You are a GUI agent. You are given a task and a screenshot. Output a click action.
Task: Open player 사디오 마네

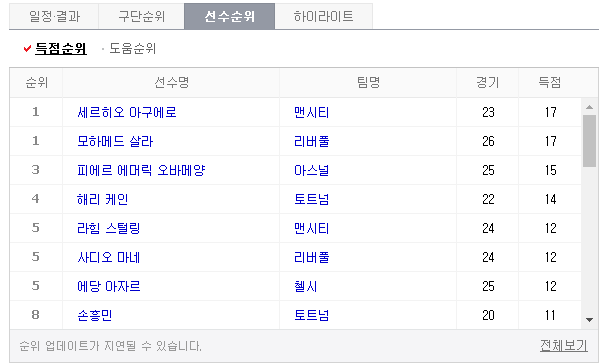pos(108,257)
